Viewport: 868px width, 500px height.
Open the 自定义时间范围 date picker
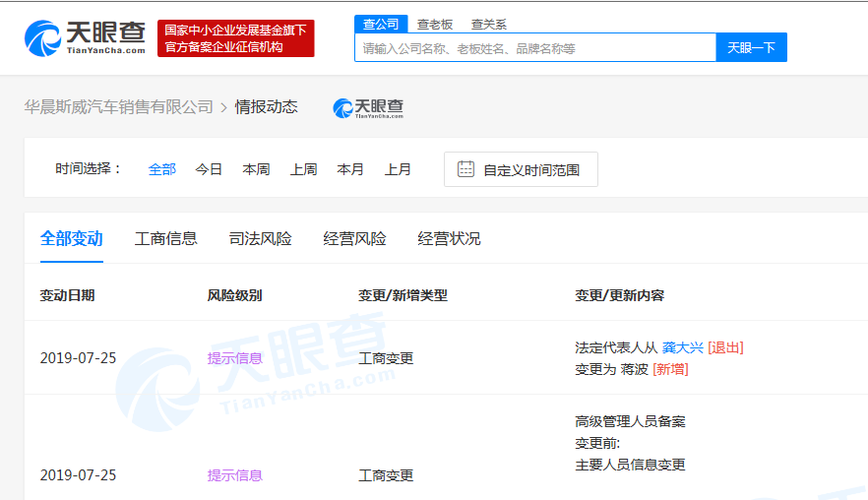click(521, 169)
